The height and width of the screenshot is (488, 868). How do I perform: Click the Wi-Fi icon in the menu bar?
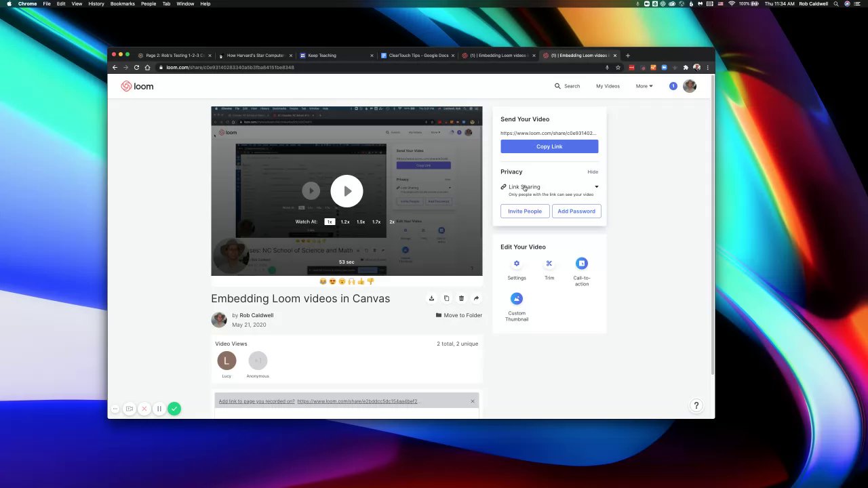tap(732, 4)
